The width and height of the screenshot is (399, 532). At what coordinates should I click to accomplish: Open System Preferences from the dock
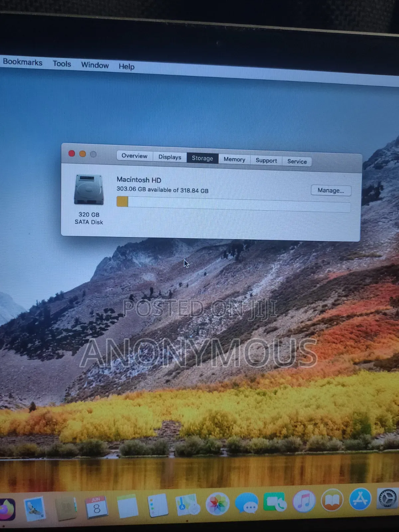[388, 498]
